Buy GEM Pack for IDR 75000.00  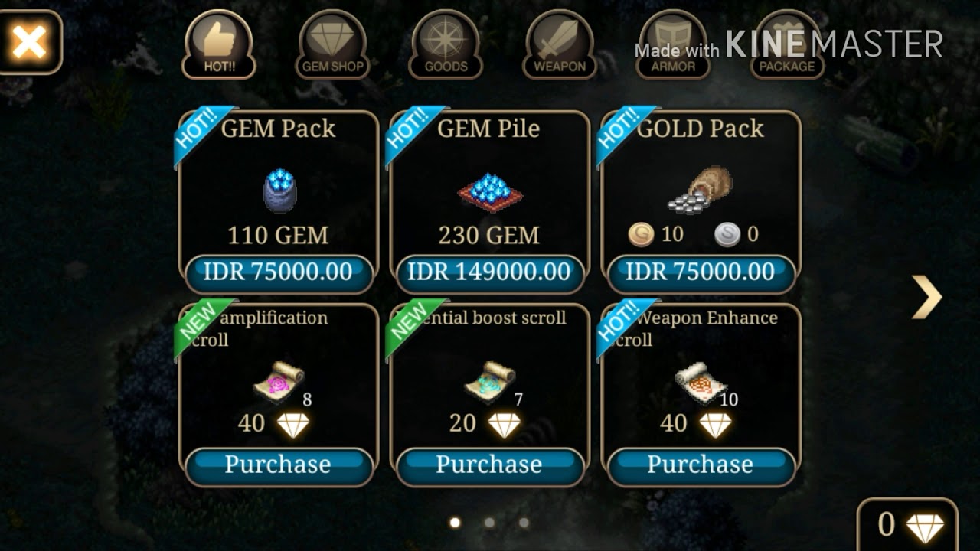[x=279, y=273]
